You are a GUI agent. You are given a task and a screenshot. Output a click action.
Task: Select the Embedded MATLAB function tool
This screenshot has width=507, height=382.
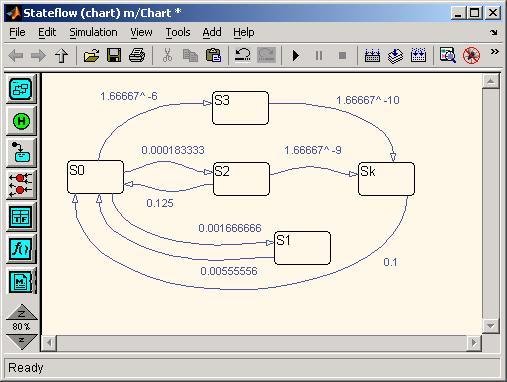point(21,282)
